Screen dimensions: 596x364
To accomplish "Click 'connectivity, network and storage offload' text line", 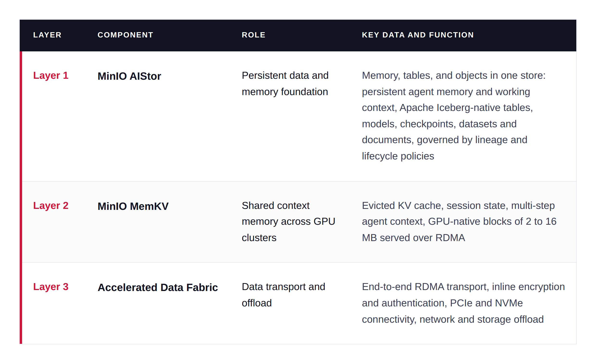I will [x=453, y=320].
